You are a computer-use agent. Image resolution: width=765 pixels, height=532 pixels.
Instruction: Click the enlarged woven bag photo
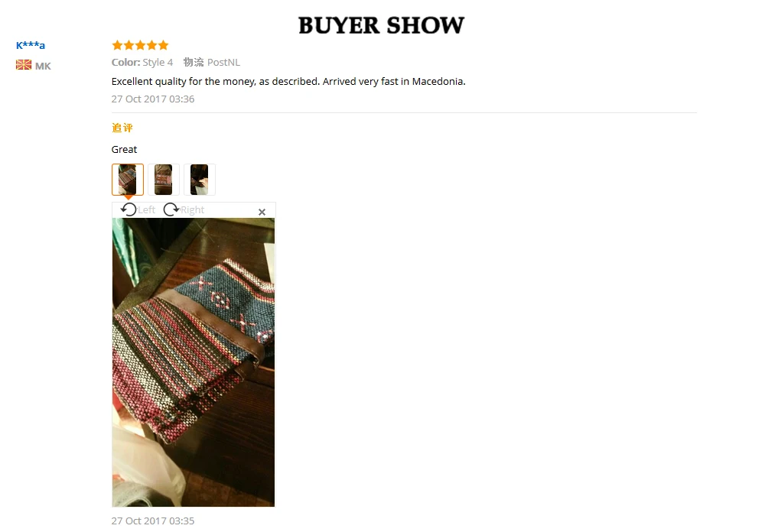tap(194, 362)
